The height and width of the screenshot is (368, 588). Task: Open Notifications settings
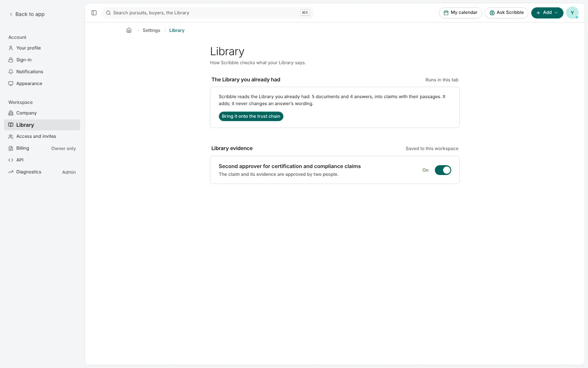[42, 72]
